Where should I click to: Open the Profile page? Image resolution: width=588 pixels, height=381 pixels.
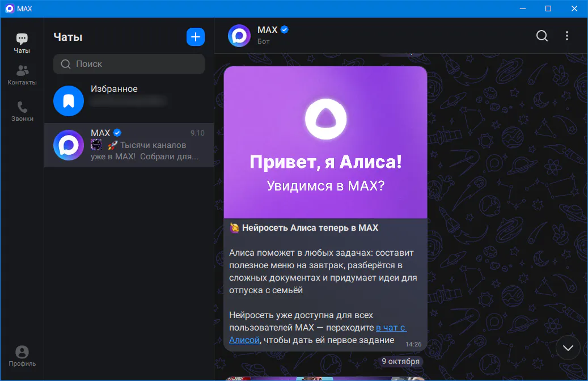click(x=22, y=356)
